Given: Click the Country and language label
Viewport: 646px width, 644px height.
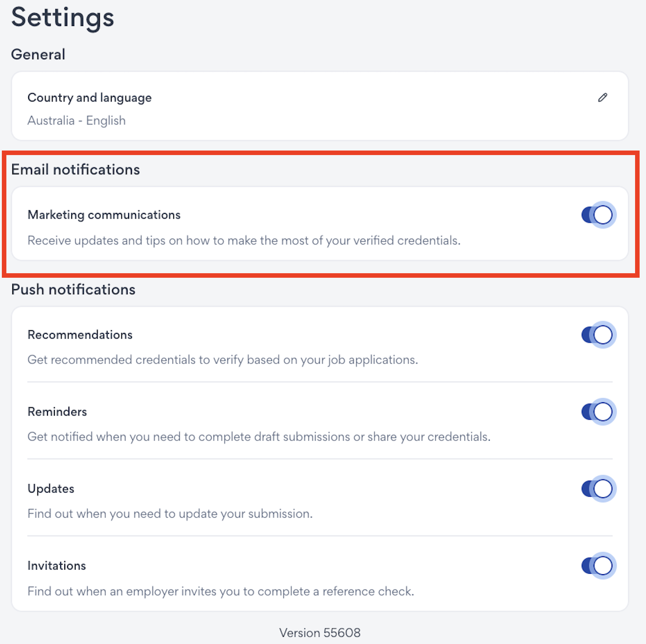Looking at the screenshot, I should click(89, 98).
